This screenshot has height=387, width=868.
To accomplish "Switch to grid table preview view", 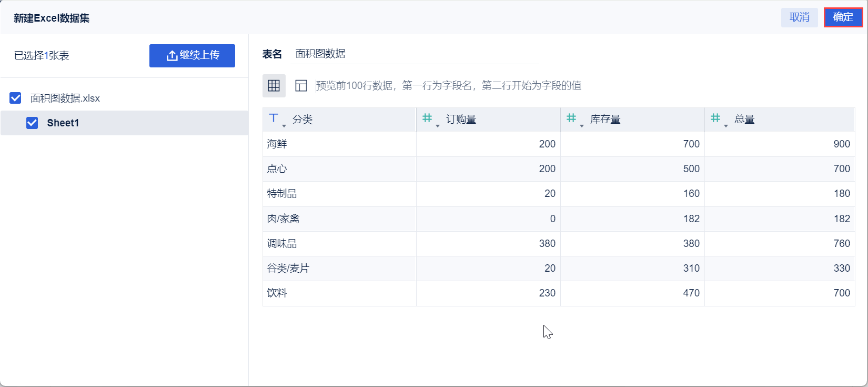I will pos(274,86).
